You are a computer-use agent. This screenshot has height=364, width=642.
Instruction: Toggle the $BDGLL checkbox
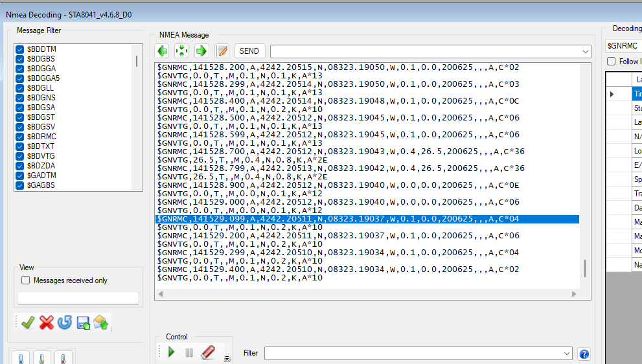click(x=19, y=88)
